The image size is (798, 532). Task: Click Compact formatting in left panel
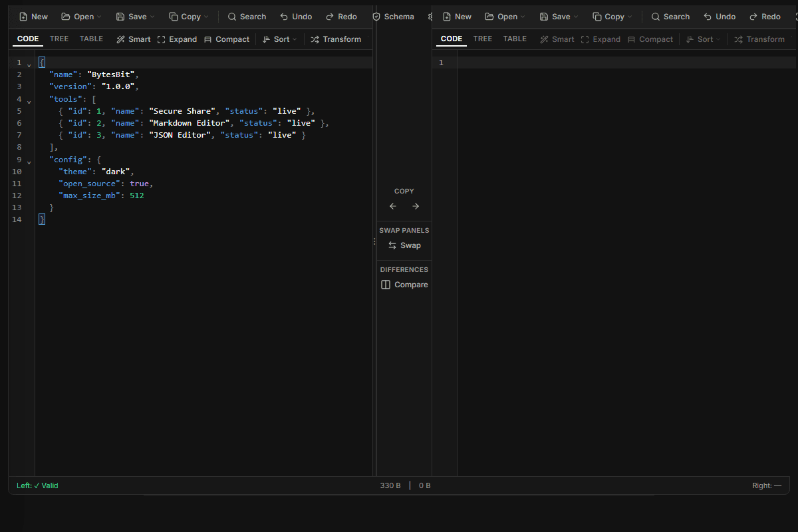click(227, 39)
